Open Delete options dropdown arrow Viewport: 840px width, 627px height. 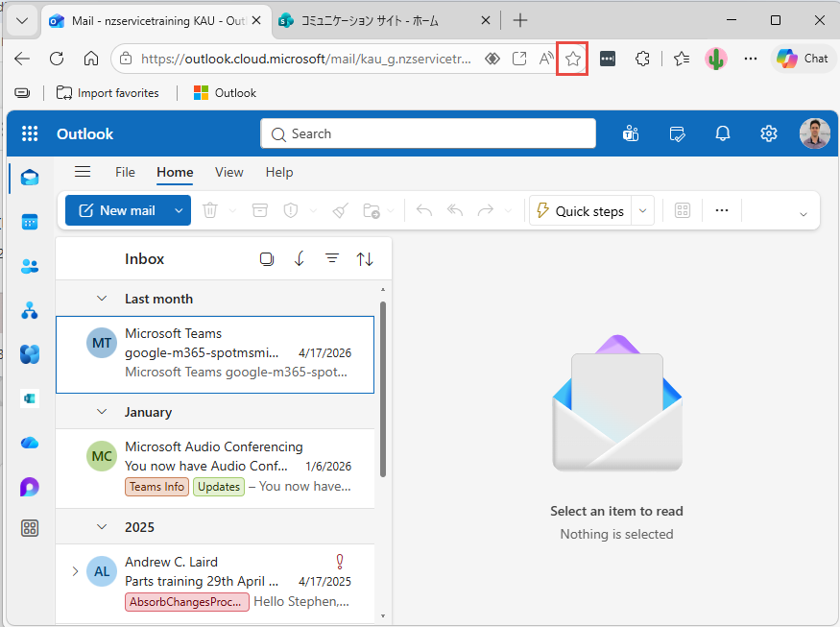point(232,210)
